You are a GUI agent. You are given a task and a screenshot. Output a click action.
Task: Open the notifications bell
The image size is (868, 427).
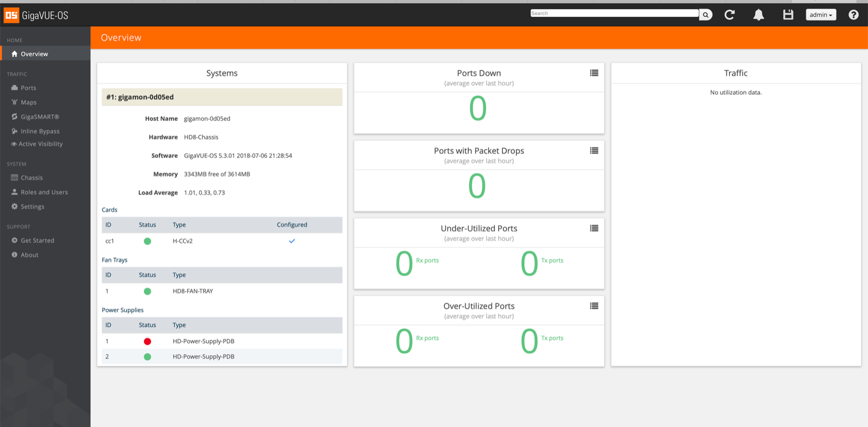(x=758, y=15)
